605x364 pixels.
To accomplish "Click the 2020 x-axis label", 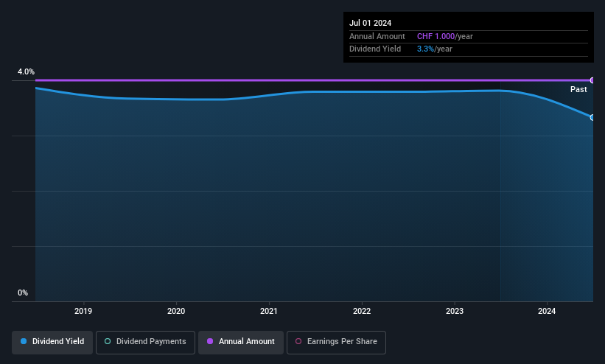I will [176, 311].
